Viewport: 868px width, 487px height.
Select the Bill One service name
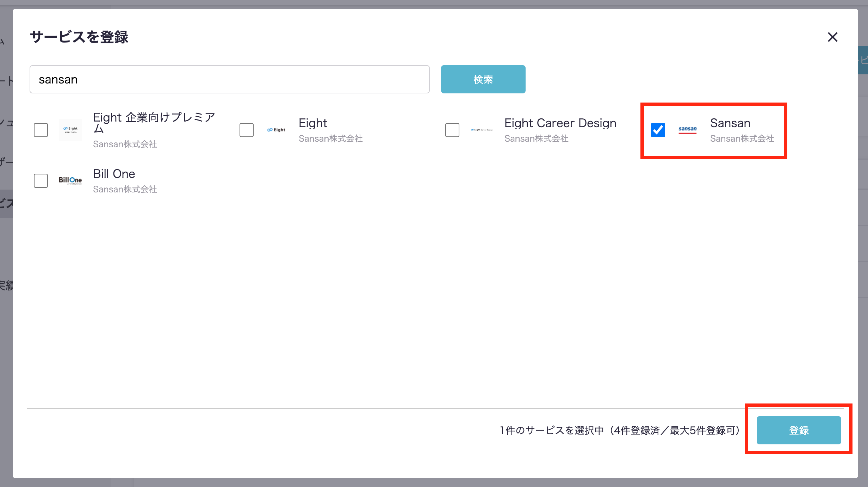point(114,174)
